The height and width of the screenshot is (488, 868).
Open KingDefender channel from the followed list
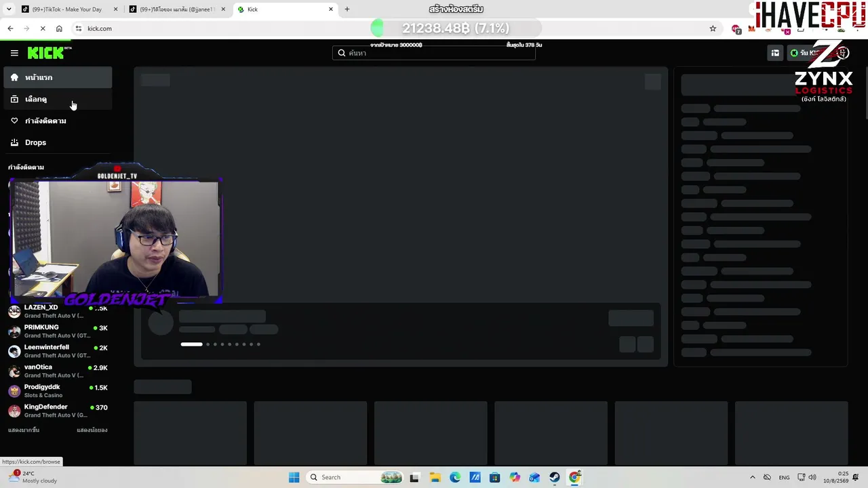tap(58, 411)
